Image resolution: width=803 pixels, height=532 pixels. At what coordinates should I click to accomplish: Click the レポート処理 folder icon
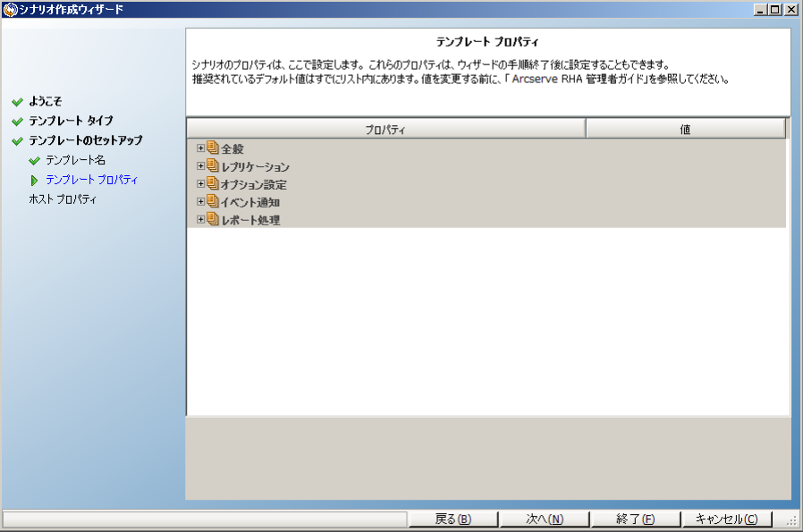pyautogui.click(x=213, y=220)
